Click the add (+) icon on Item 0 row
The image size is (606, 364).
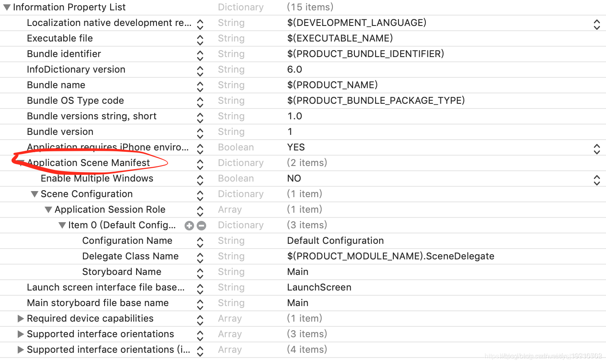189,225
